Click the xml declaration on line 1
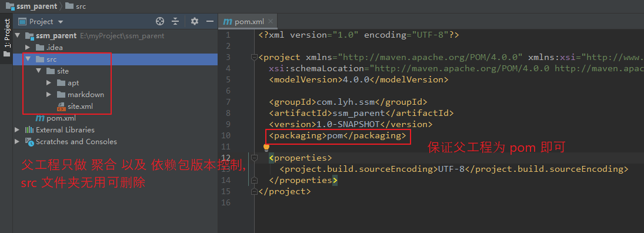This screenshot has height=233, width=644. 359,35
